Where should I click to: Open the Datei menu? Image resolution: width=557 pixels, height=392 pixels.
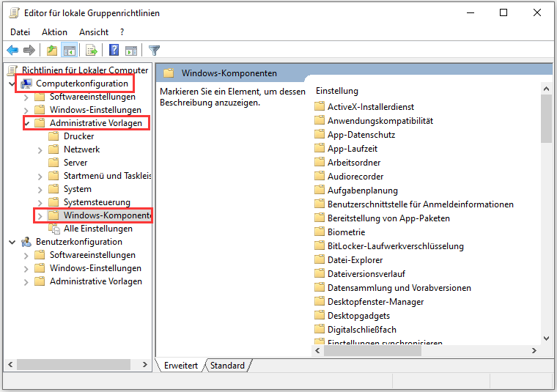(20, 32)
